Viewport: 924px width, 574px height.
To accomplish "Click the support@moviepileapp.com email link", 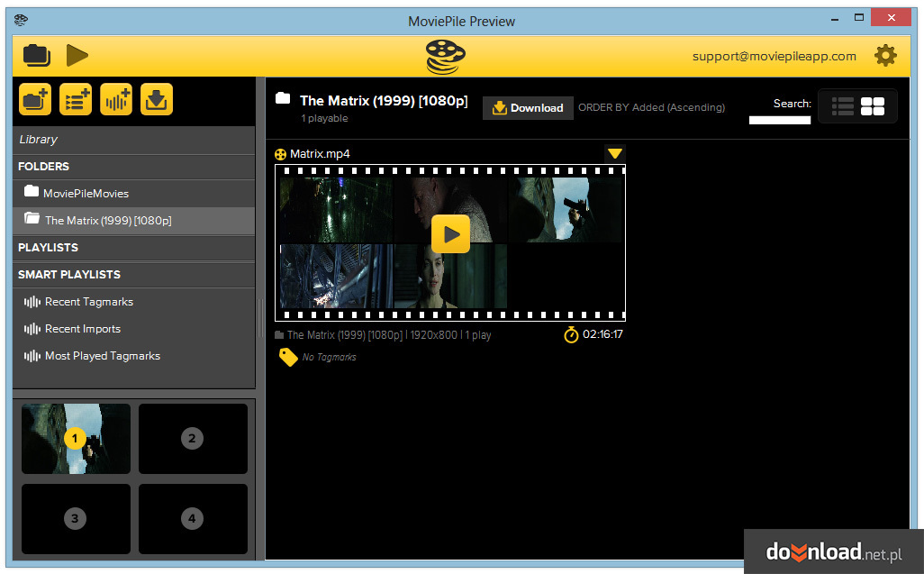I will 775,57.
